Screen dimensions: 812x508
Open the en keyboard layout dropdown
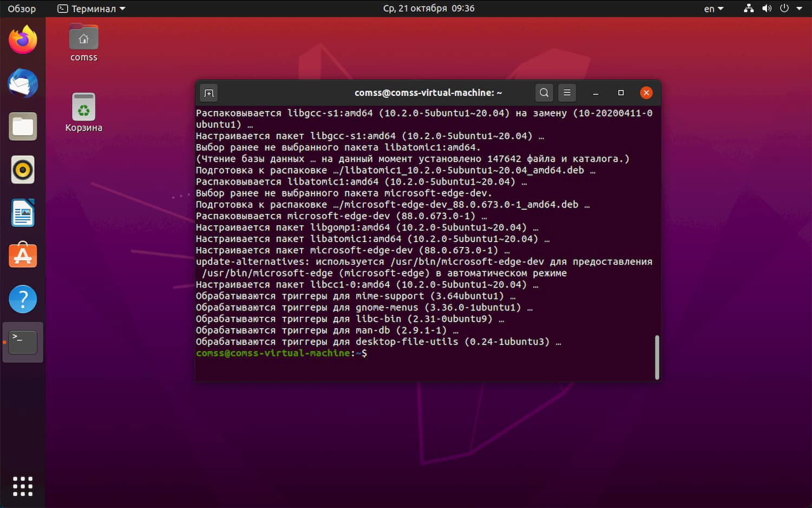[x=712, y=8]
